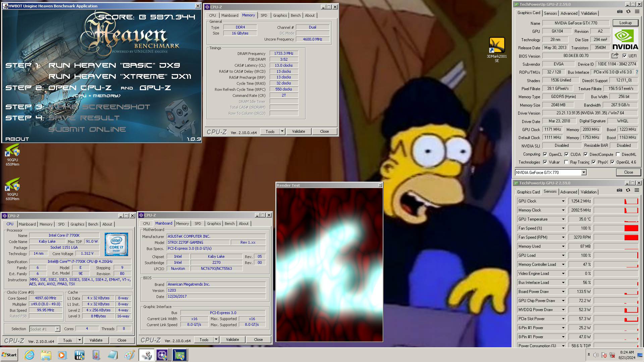Click the Fan Speed (%) sensor graph
The width and height of the screenshot is (644, 362).
click(x=616, y=228)
